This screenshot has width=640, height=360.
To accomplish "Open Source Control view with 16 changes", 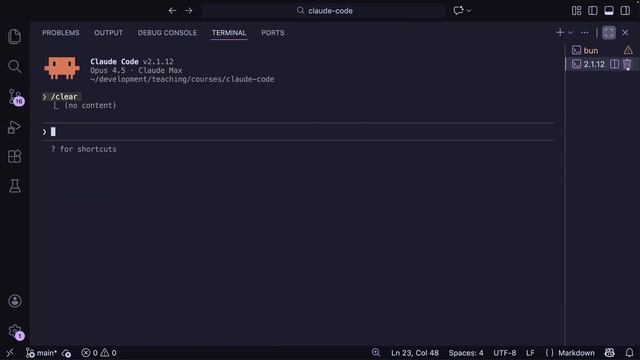I will pos(16,97).
